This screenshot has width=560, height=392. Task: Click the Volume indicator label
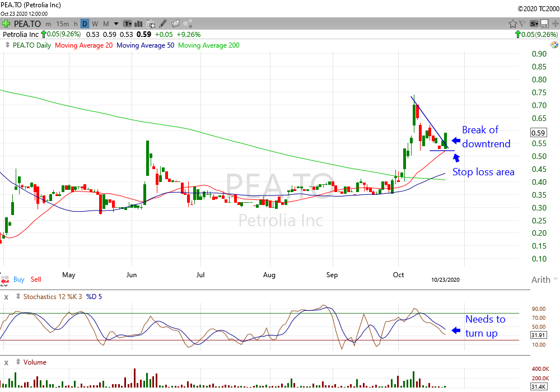pyautogui.click(x=35, y=362)
